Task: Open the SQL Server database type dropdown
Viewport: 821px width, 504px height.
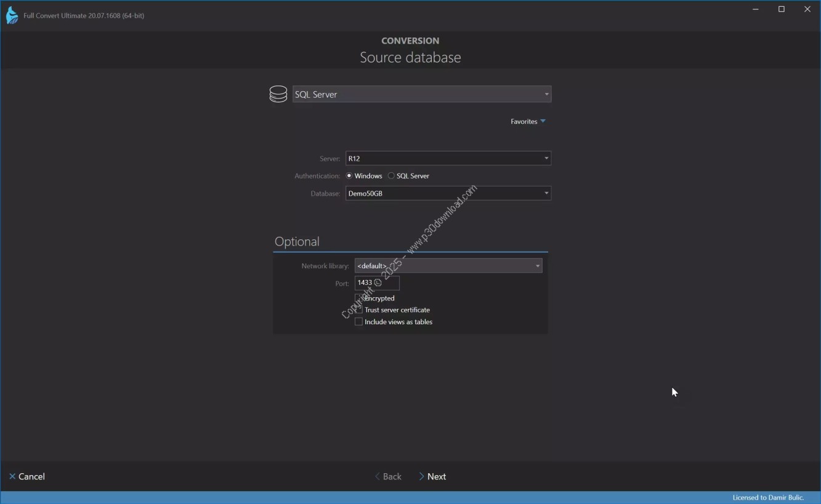Action: coord(422,94)
